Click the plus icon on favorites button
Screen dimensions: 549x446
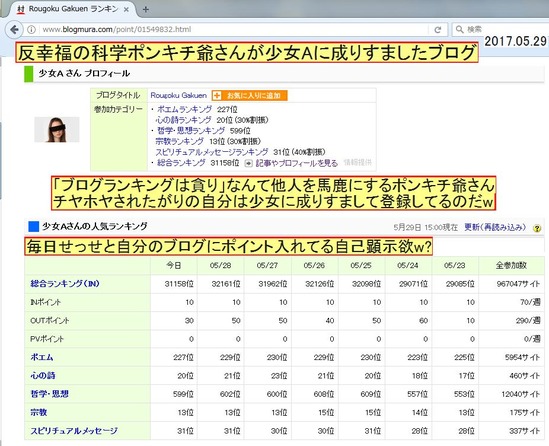point(217,95)
